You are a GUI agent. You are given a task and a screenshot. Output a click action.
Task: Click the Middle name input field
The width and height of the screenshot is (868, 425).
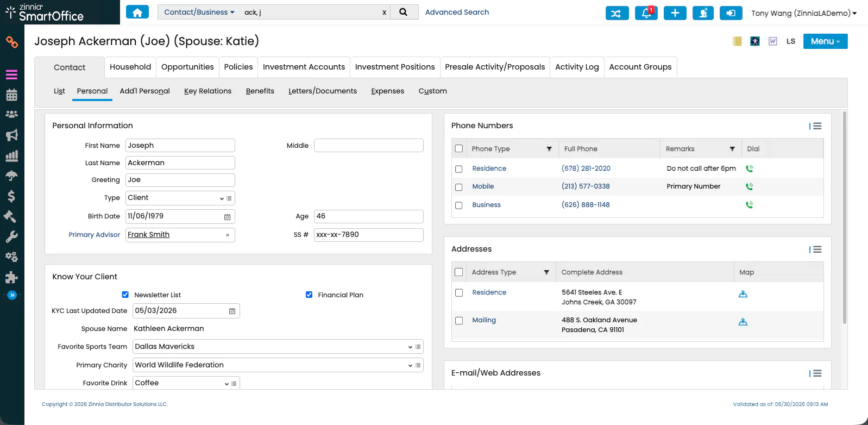(x=369, y=145)
